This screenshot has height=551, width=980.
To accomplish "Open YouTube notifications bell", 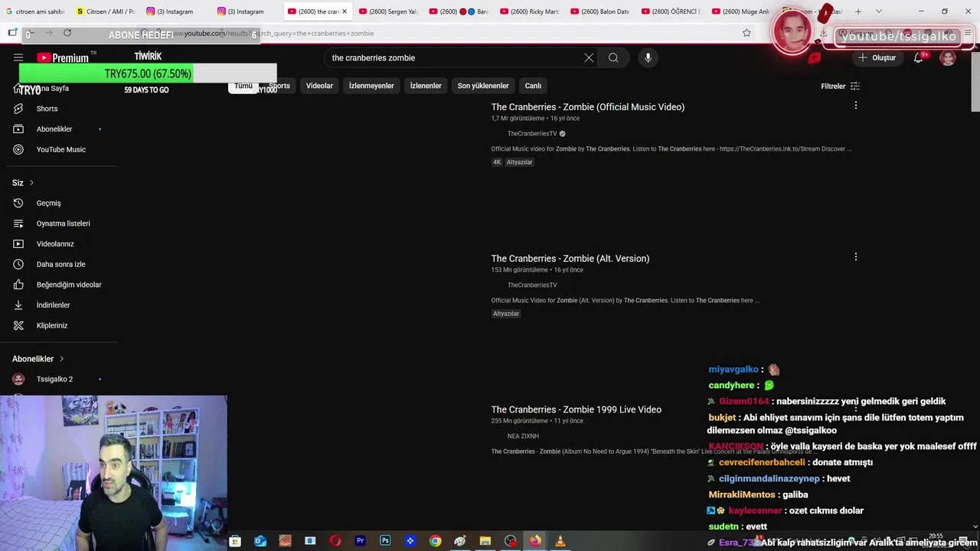I will [x=918, y=57].
